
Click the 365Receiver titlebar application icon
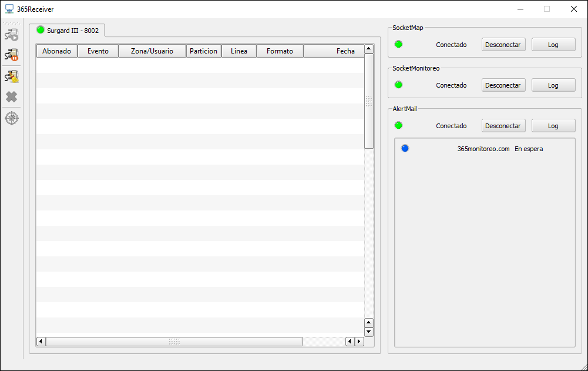point(8,8)
